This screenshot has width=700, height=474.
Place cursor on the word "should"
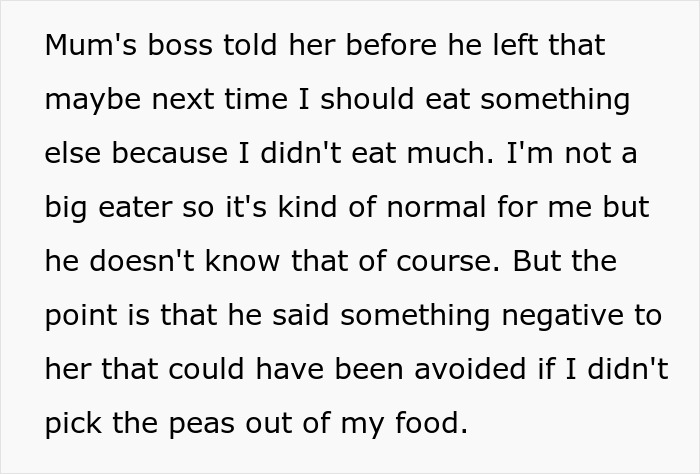pyautogui.click(x=372, y=101)
